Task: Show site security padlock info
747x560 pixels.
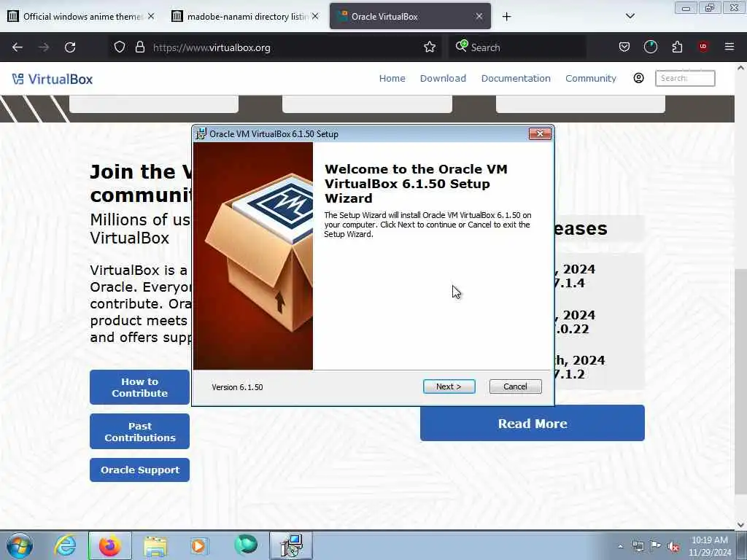Action: [139, 47]
